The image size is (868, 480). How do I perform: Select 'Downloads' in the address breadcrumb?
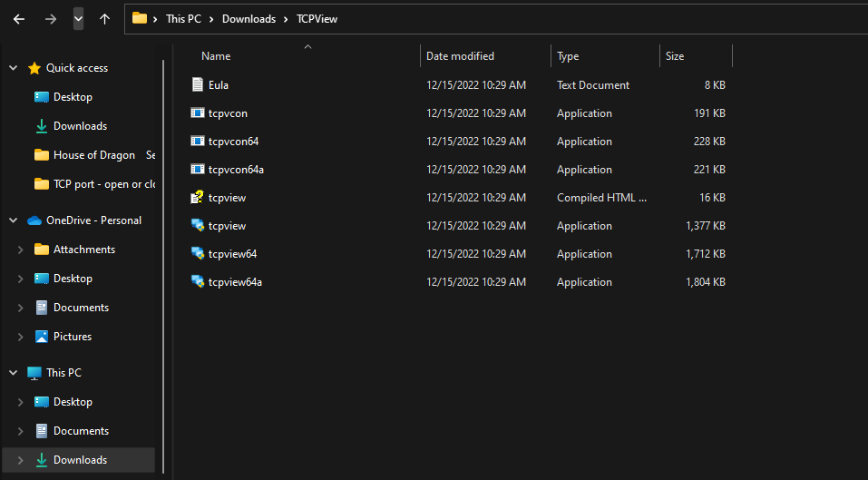pyautogui.click(x=249, y=19)
